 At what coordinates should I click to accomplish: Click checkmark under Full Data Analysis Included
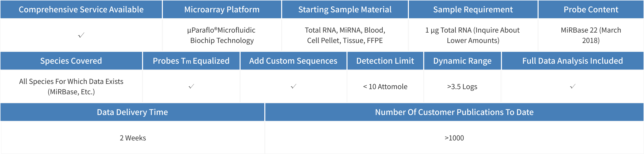pyautogui.click(x=572, y=86)
